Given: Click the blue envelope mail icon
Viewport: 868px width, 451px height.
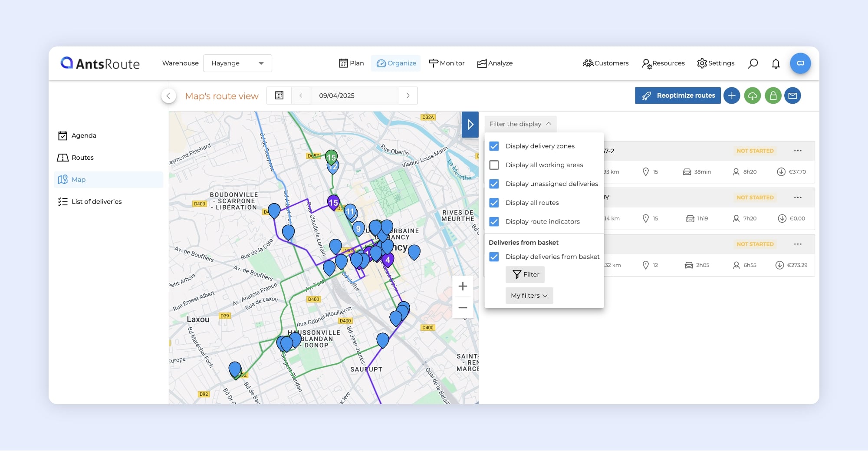Looking at the screenshot, I should [x=792, y=95].
